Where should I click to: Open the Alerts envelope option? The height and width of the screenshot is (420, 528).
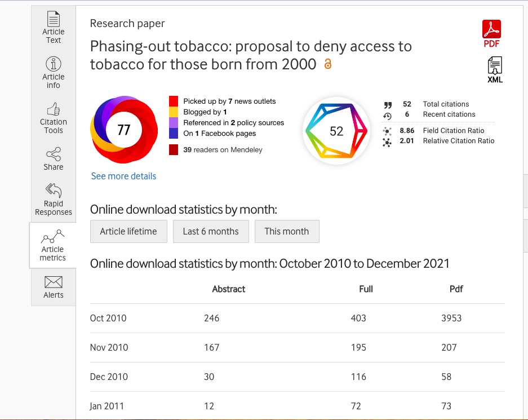click(x=54, y=286)
